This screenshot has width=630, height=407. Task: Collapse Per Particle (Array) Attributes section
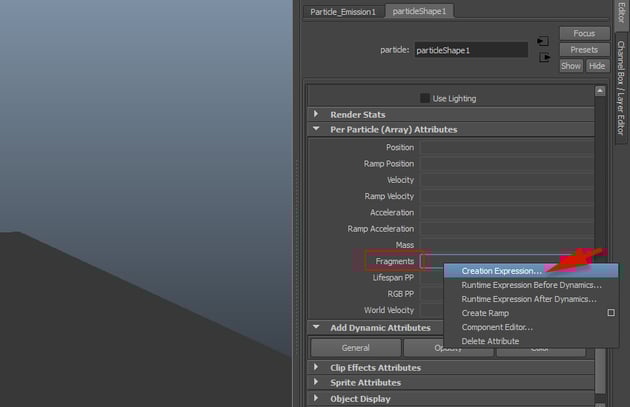pos(451,129)
